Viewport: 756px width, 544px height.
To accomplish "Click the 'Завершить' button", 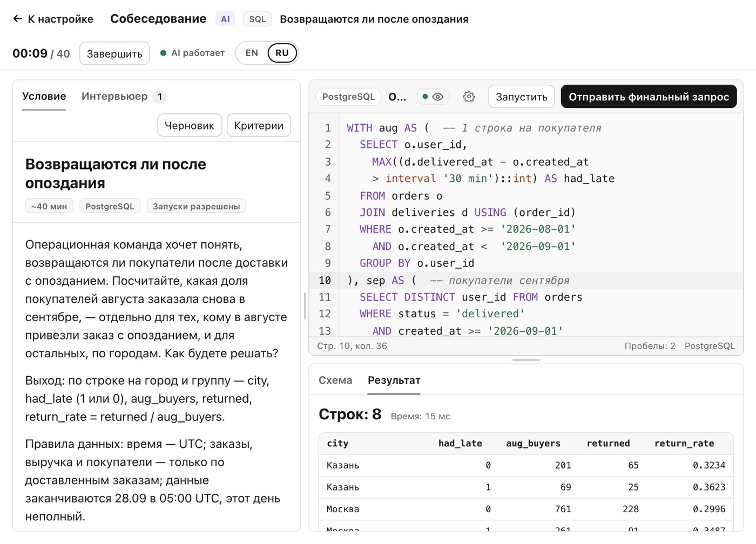I will [x=114, y=53].
